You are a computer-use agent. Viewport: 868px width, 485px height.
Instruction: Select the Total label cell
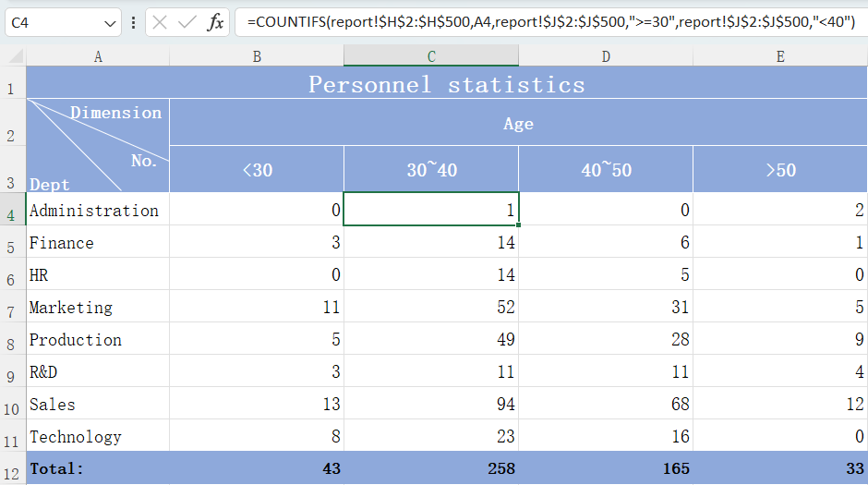click(x=98, y=468)
